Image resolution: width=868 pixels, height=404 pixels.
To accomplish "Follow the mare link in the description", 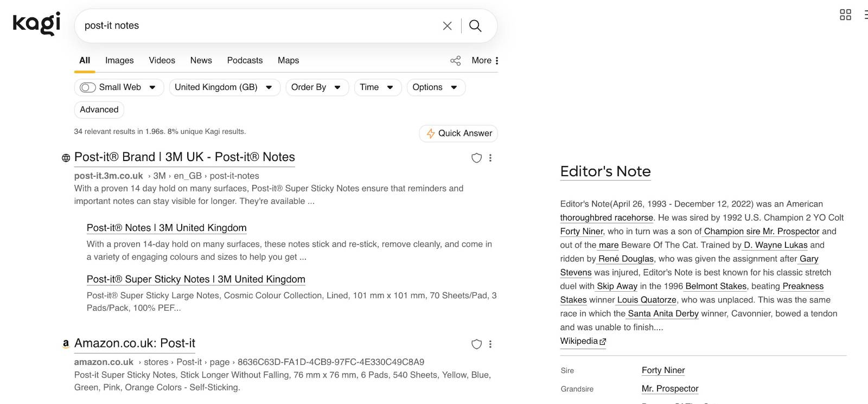I will (x=609, y=245).
